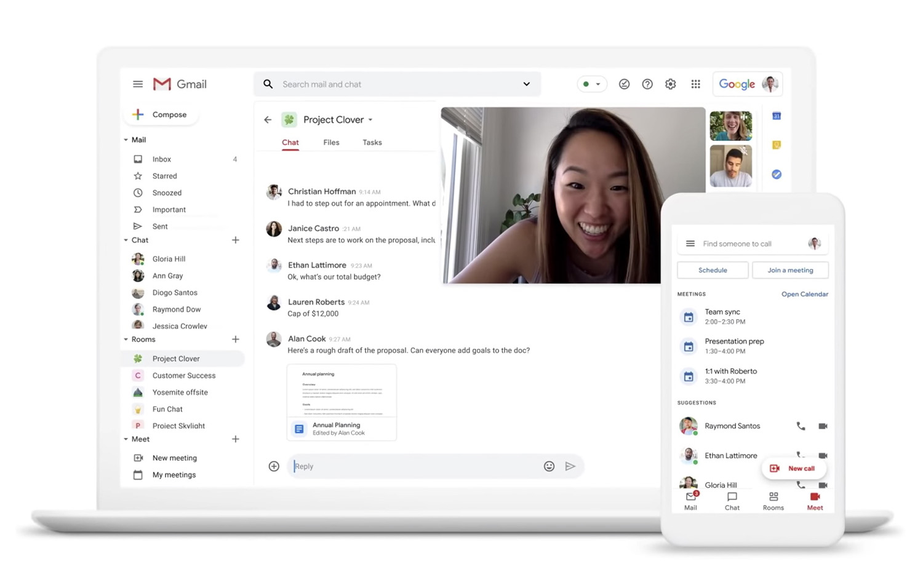Image resolution: width=923 pixels, height=588 pixels.
Task: Click the Compose button
Action: (x=161, y=114)
